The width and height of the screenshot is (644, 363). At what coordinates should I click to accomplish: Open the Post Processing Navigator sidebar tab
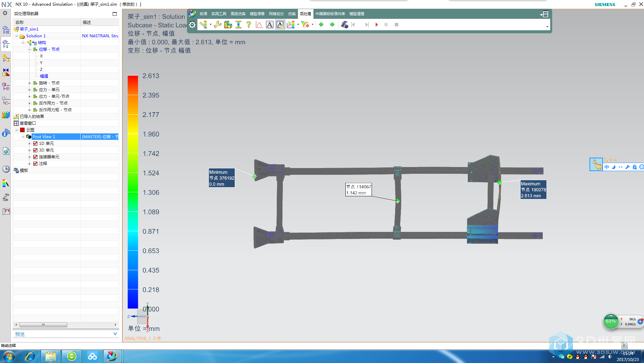click(6, 44)
